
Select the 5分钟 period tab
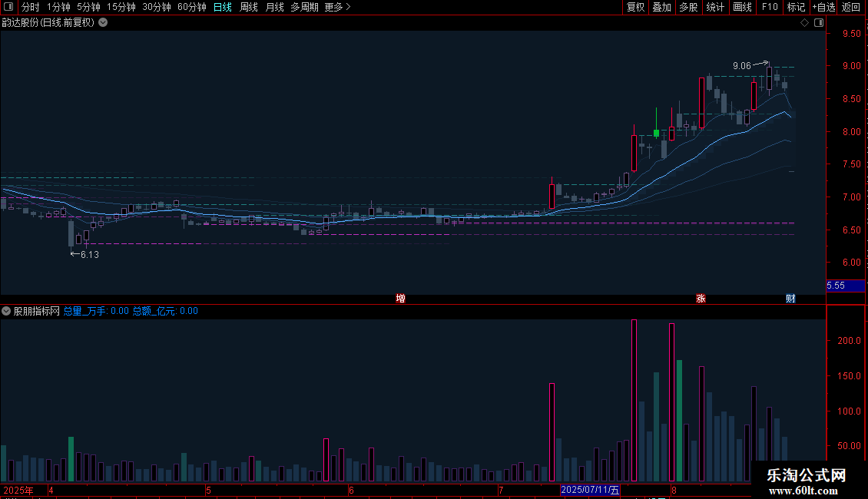point(88,7)
